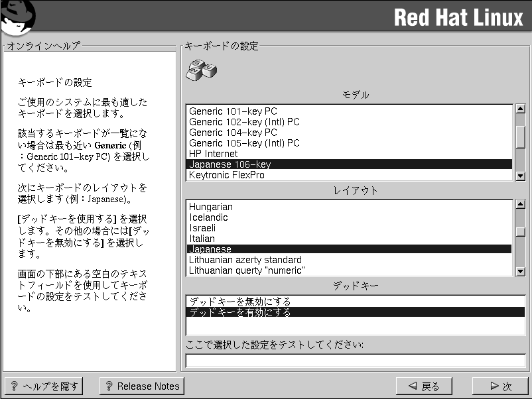Choose Generic 105-key (Intl) PC model
The height and width of the screenshot is (399, 532).
[244, 143]
